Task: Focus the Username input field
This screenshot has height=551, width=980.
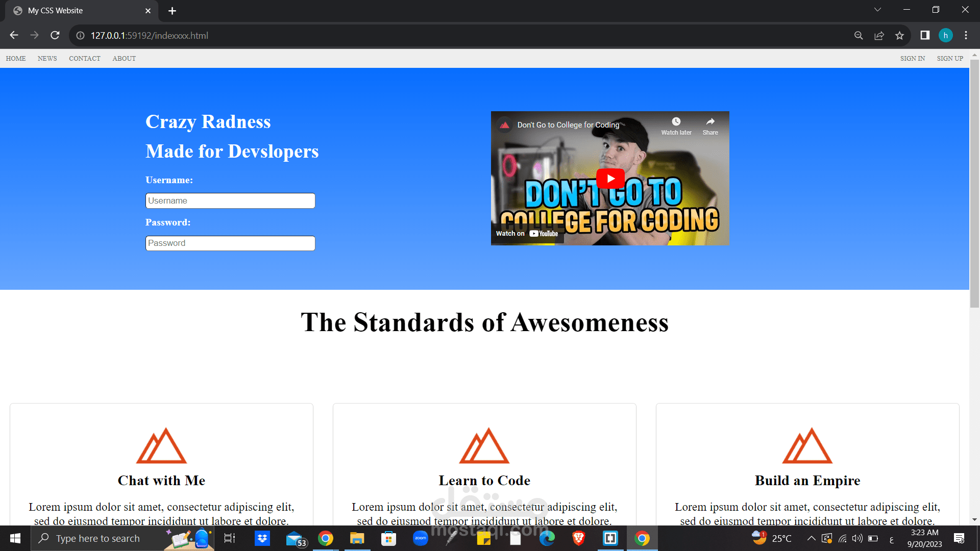Action: coord(230,201)
